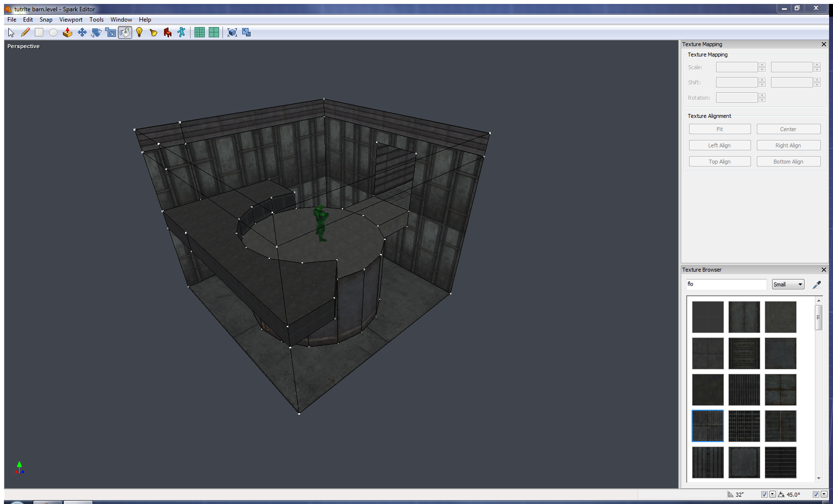The height and width of the screenshot is (504, 833).
Task: Switch to four-viewport grid layout
Action: pos(199,32)
